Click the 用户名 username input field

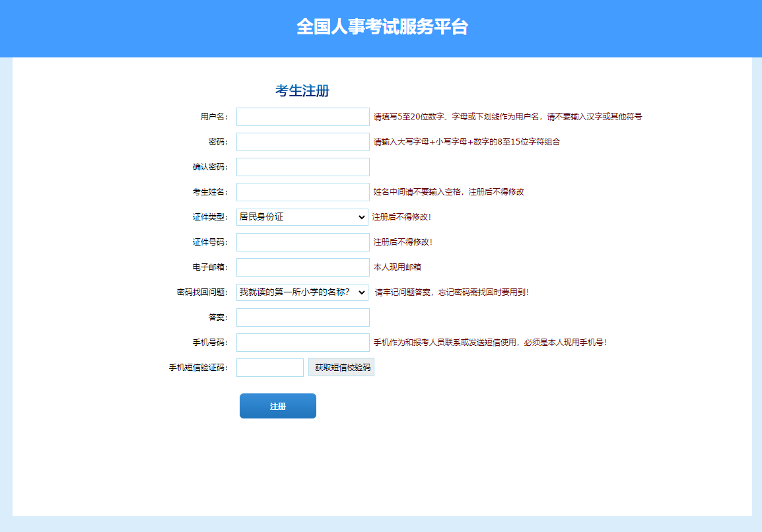pos(302,117)
